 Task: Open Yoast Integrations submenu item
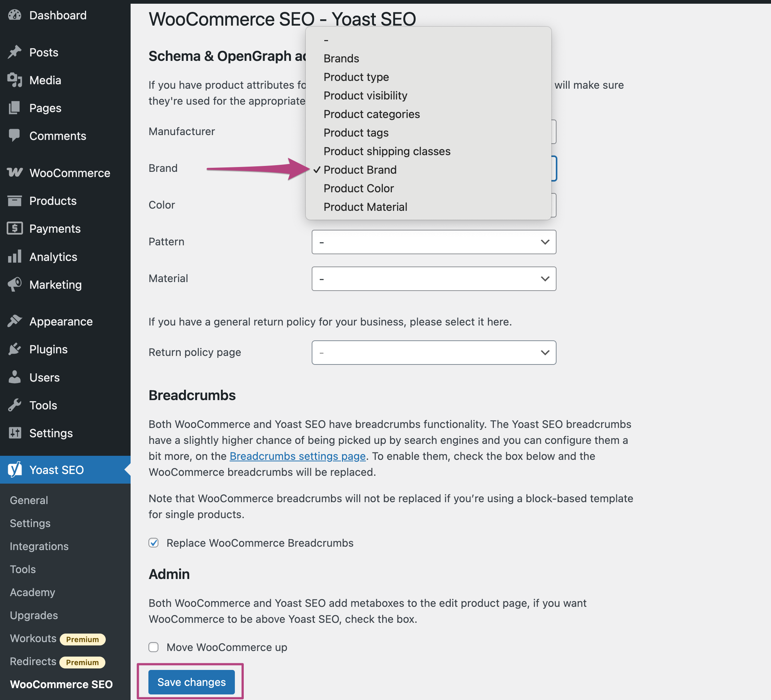pyautogui.click(x=39, y=546)
